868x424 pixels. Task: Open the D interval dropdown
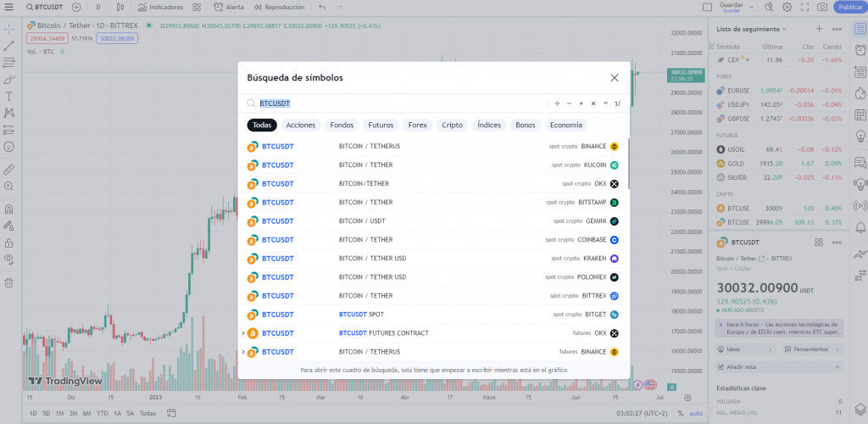coord(98,7)
